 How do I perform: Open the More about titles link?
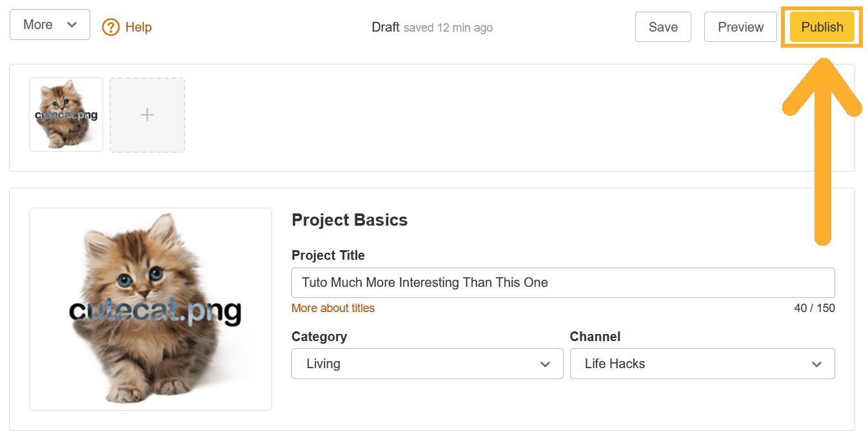point(333,308)
